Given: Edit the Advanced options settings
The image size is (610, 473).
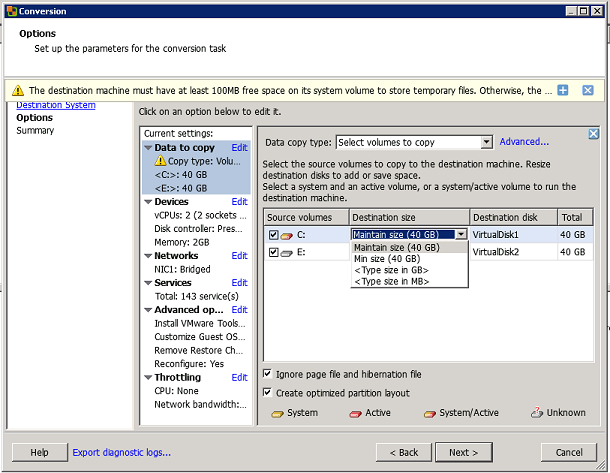Looking at the screenshot, I should pyautogui.click(x=239, y=310).
